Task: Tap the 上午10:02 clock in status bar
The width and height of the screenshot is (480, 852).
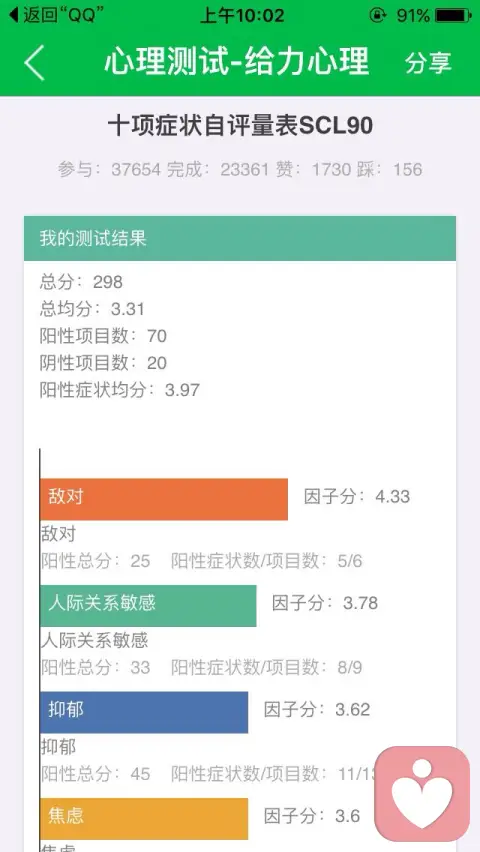Action: click(242, 15)
